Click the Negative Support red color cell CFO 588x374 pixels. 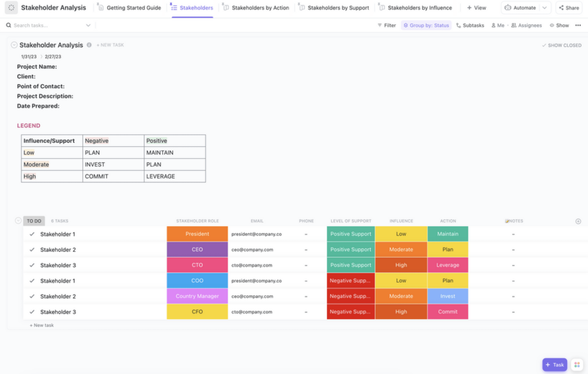tap(350, 311)
